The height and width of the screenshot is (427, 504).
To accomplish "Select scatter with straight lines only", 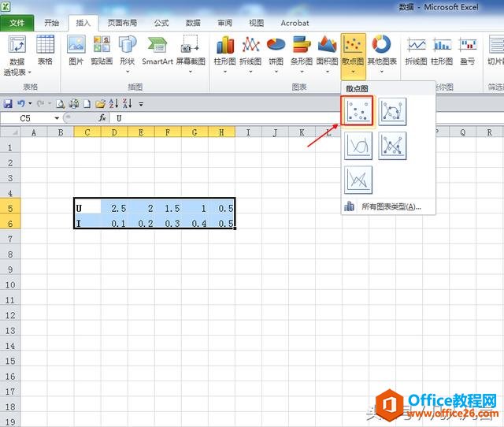I will pos(358,180).
